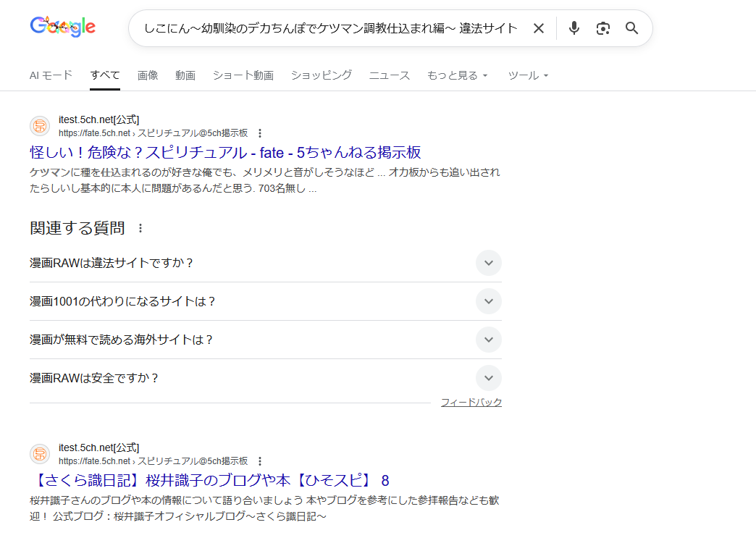The image size is (756, 538).
Task: Start a voice search with the microphone icon
Action: pyautogui.click(x=574, y=28)
